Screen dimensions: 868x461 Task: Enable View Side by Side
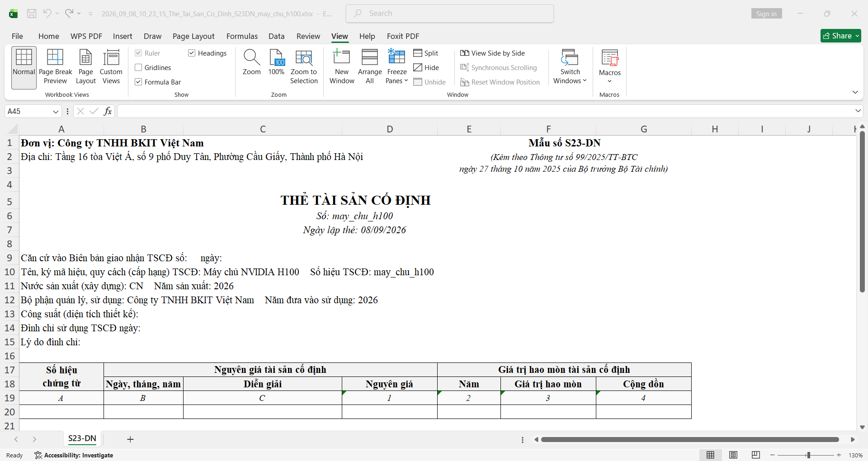click(492, 53)
